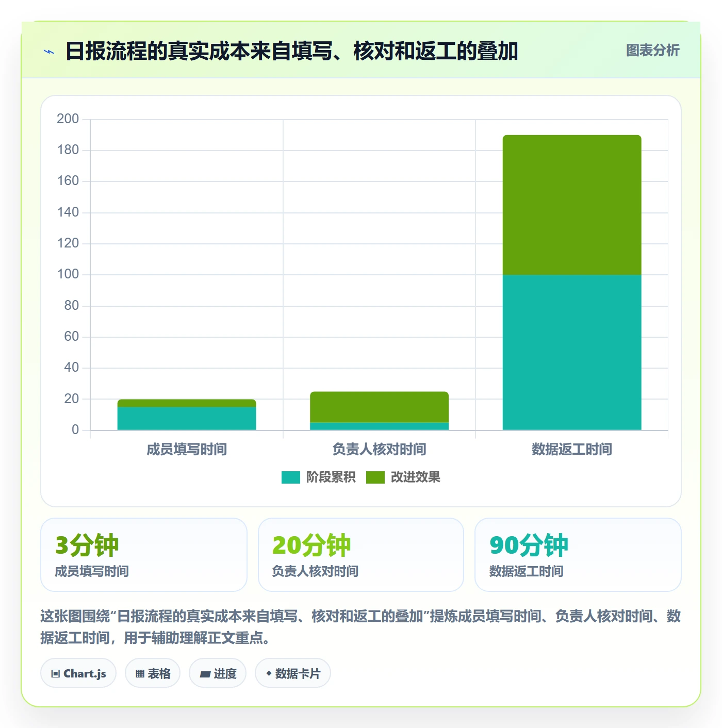Toggle the teal 阶段累积 legend swatch
The width and height of the screenshot is (722, 728).
[291, 477]
